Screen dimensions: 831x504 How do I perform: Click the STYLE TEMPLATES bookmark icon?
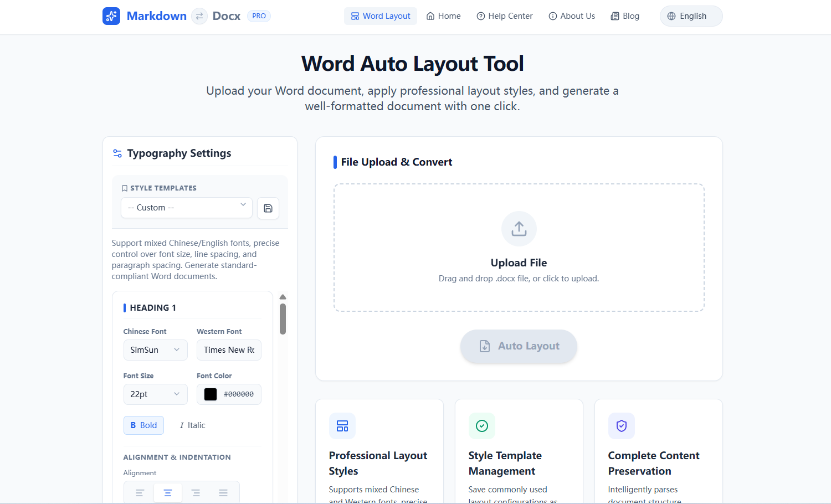125,188
